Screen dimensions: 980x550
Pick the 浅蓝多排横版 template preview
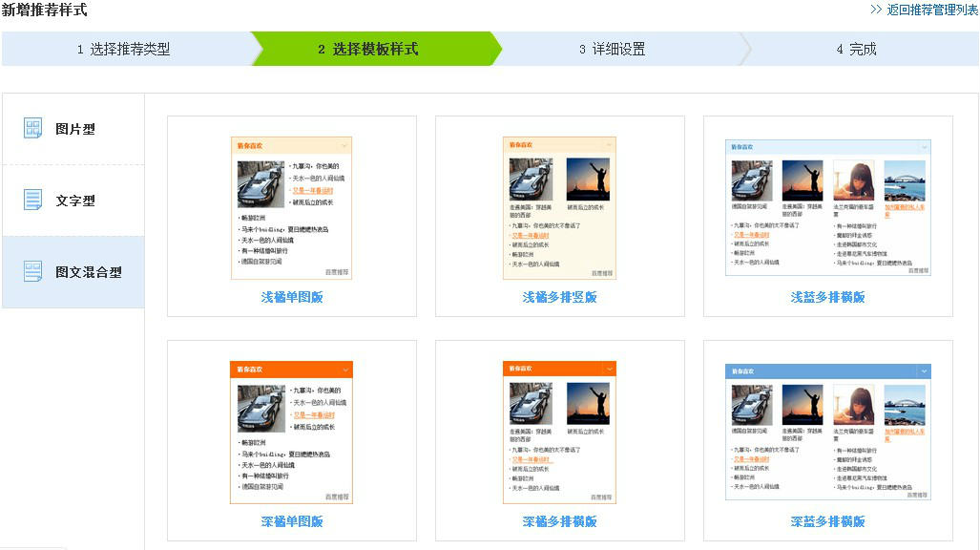coord(828,207)
